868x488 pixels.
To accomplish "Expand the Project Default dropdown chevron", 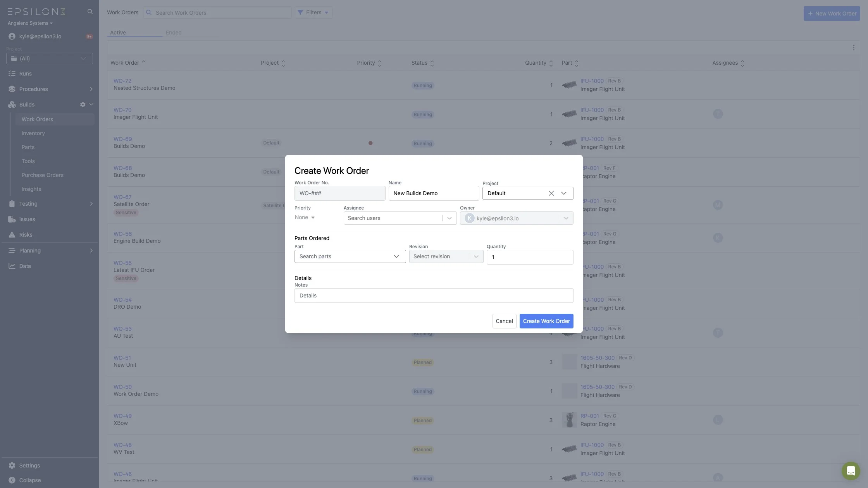I will pos(564,193).
